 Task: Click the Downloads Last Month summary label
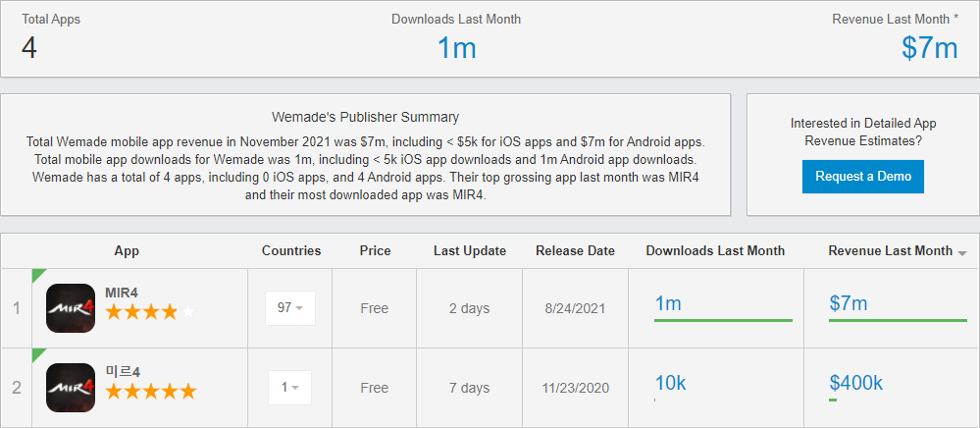click(x=456, y=20)
